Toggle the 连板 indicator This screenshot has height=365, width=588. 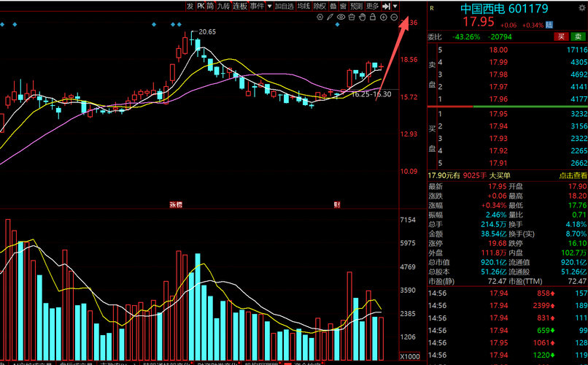(x=240, y=6)
